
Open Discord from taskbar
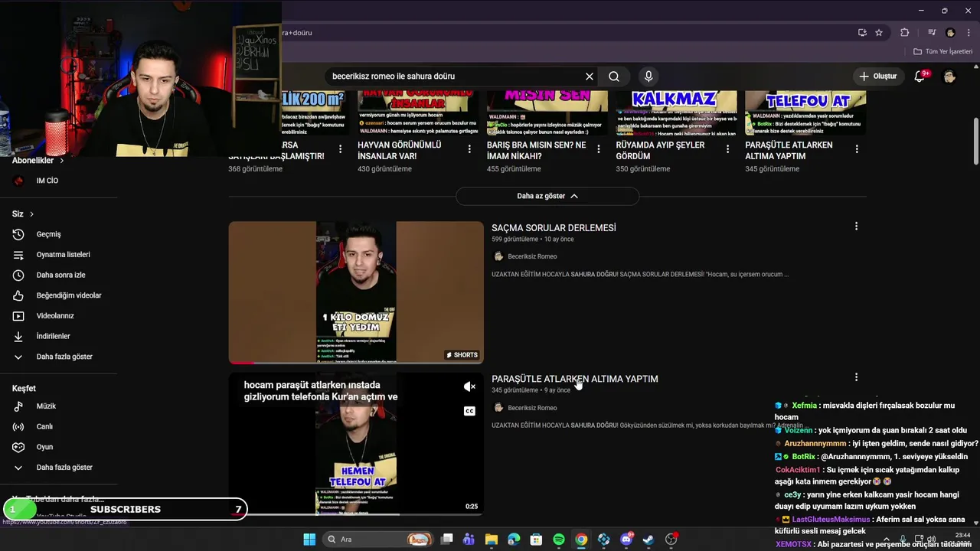(626, 540)
